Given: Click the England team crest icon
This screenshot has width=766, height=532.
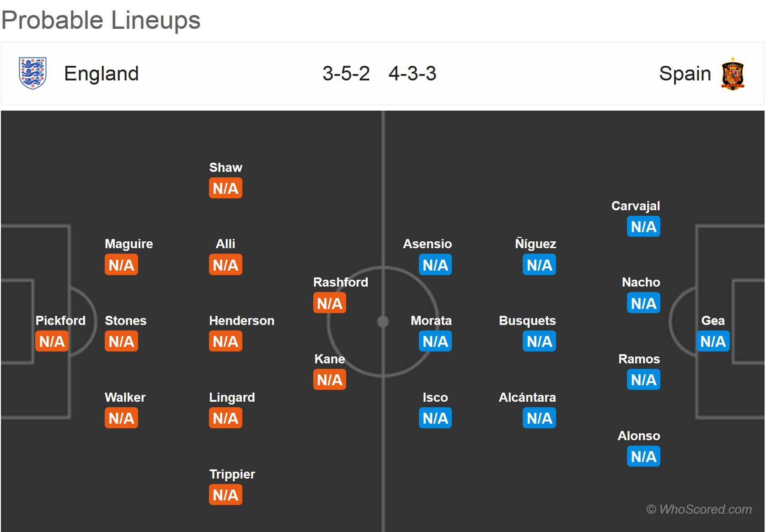Looking at the screenshot, I should (x=32, y=73).
